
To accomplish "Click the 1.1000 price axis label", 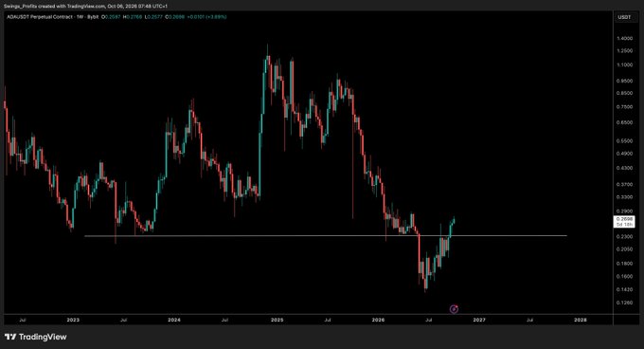I will [625, 64].
